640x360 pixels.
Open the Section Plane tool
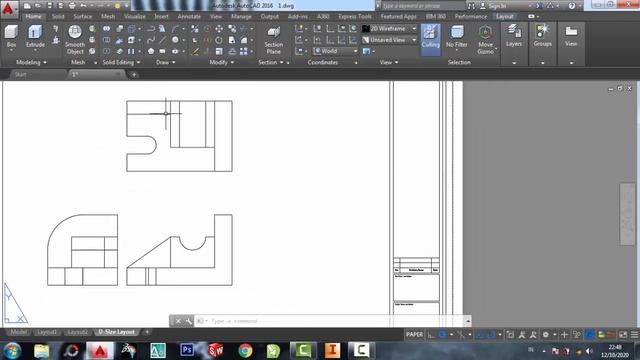(x=273, y=39)
